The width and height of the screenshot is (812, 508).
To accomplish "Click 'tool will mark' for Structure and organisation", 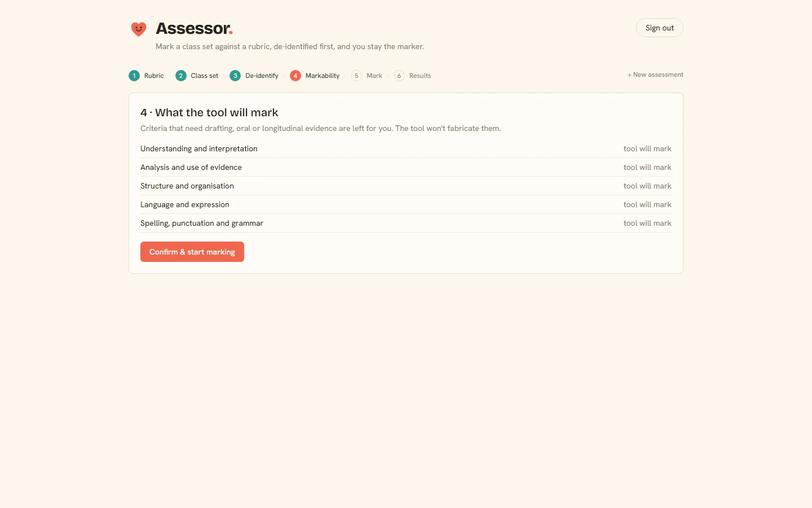I will [647, 186].
